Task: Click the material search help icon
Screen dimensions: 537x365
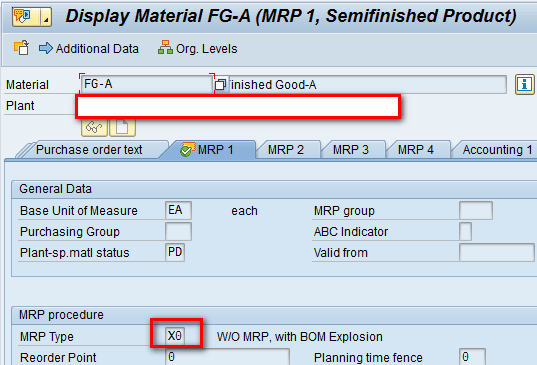Action: click(221, 84)
